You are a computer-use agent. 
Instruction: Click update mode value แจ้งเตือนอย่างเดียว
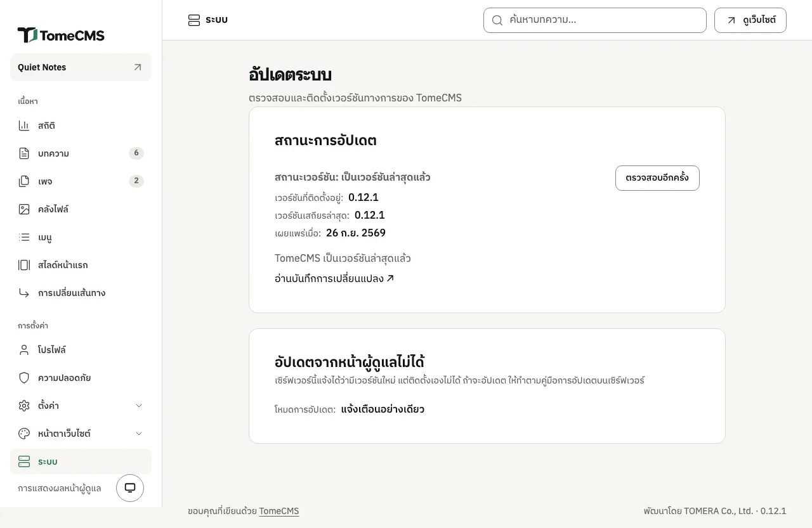(x=383, y=409)
